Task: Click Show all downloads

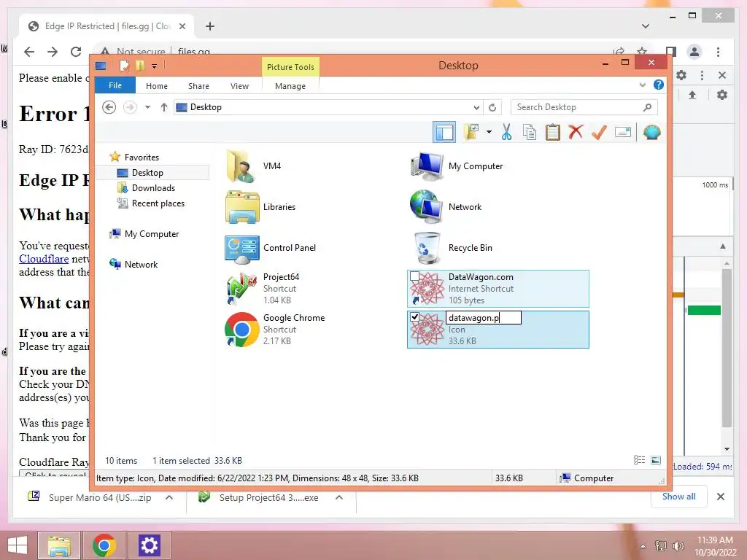Action: click(679, 497)
